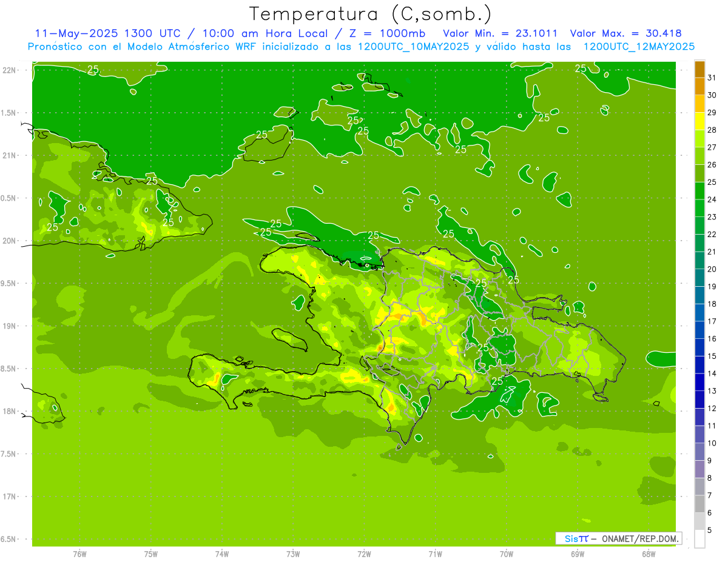Image resolution: width=728 pixels, height=562 pixels.
Task: Click the "Valor Min. = 23.1011" value
Action: [x=500, y=33]
